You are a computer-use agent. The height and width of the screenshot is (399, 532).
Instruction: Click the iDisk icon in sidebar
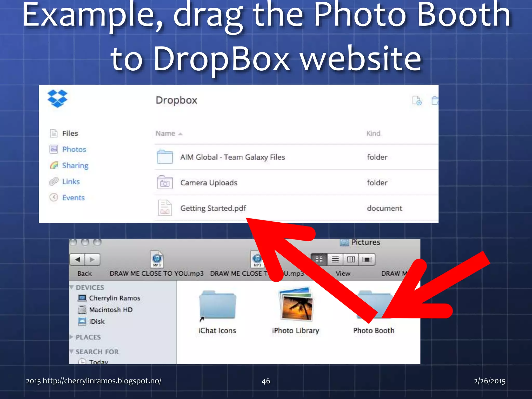82,321
